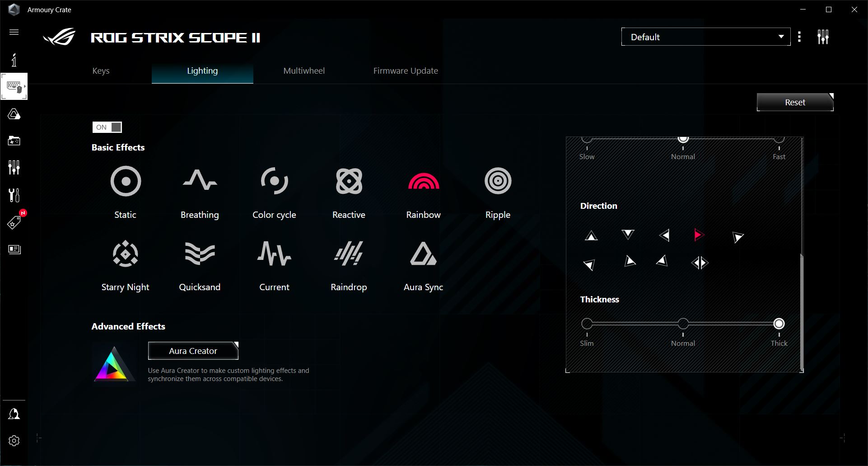Select the Static lighting effect
Image resolution: width=868 pixels, height=466 pixels.
126,193
